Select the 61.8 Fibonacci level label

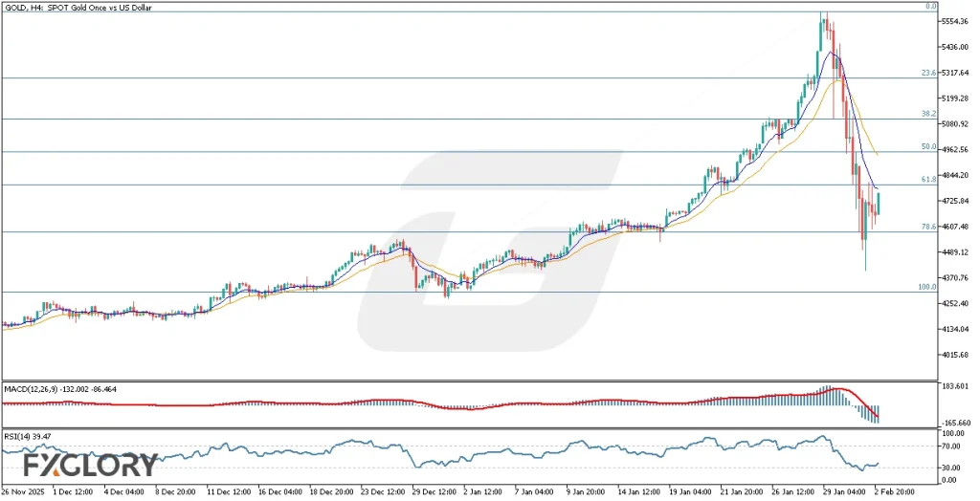(x=926, y=179)
